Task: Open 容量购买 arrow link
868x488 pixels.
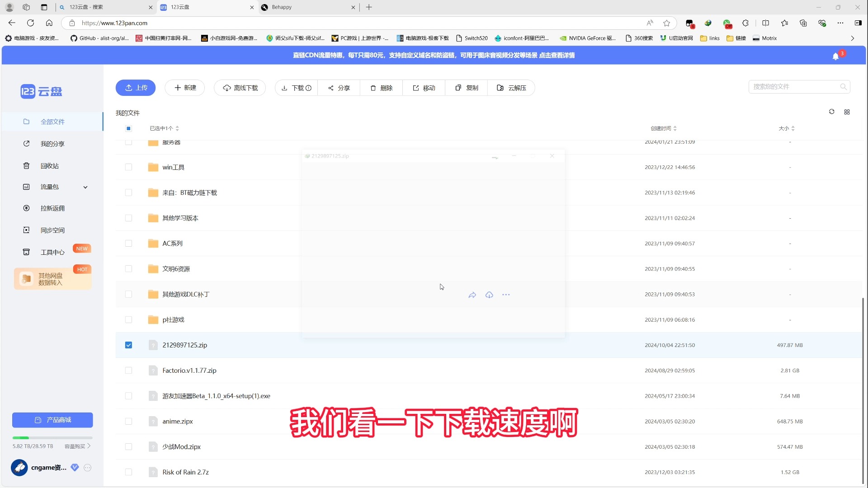Action: click(x=77, y=446)
